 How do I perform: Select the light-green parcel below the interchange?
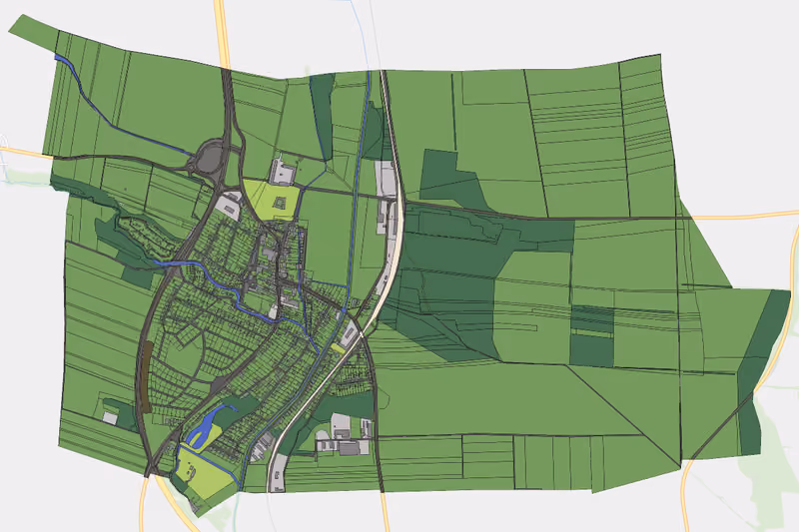(x=271, y=200)
